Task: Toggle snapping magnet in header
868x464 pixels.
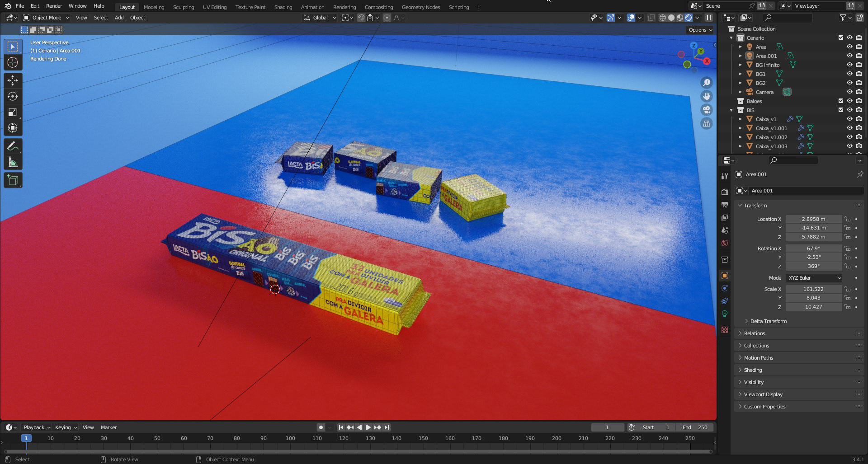Action: tap(361, 18)
